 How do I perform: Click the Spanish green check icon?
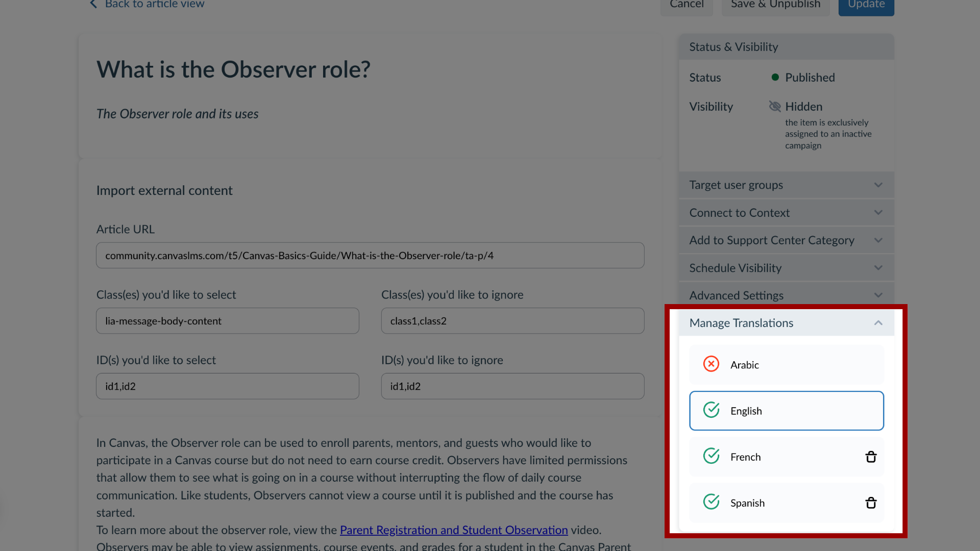tap(711, 502)
